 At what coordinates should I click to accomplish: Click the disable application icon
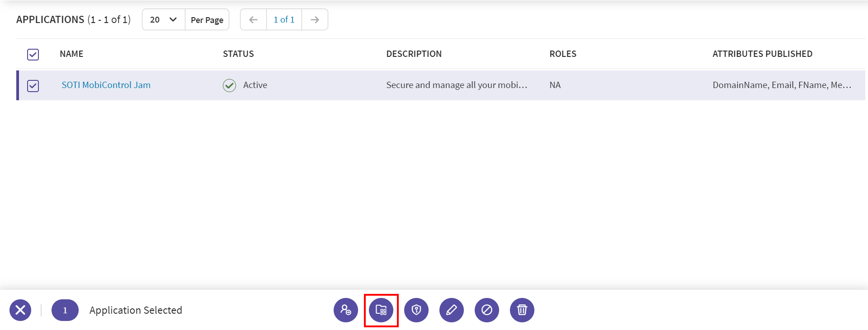(487, 310)
